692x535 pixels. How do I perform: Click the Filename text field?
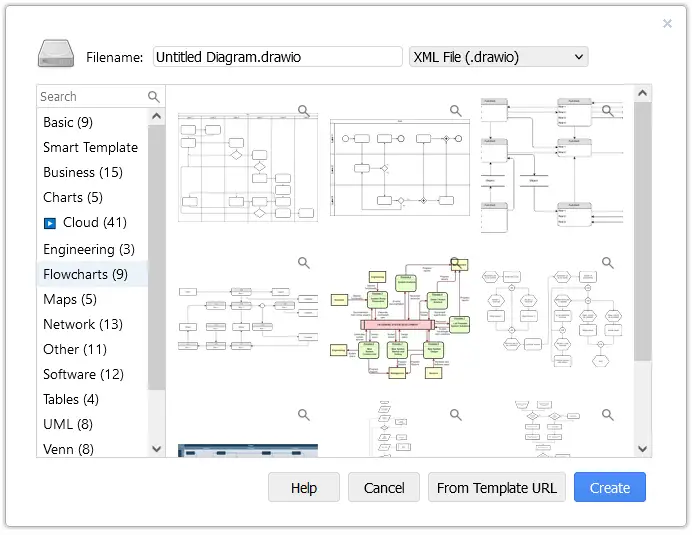[x=276, y=57]
